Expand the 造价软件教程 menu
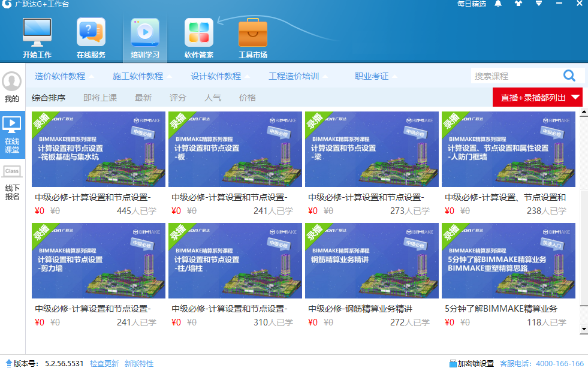This screenshot has height=371, width=588. 64,76
